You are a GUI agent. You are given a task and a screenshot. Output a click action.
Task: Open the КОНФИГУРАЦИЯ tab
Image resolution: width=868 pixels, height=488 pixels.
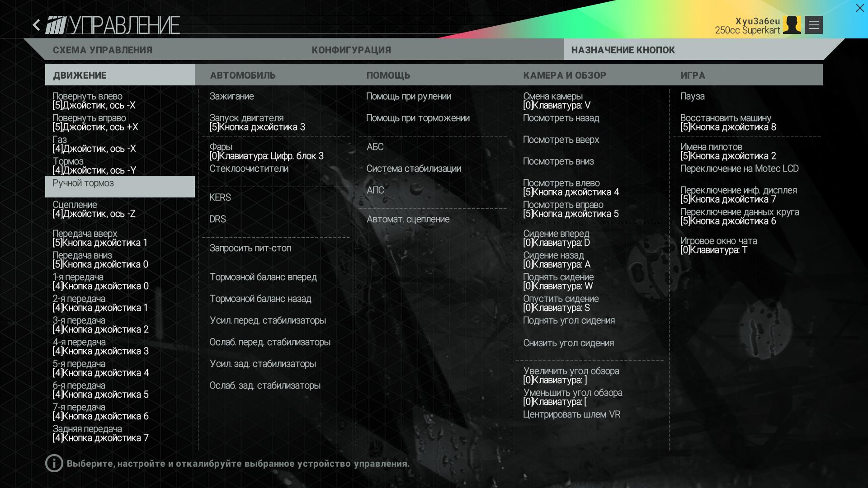(351, 50)
